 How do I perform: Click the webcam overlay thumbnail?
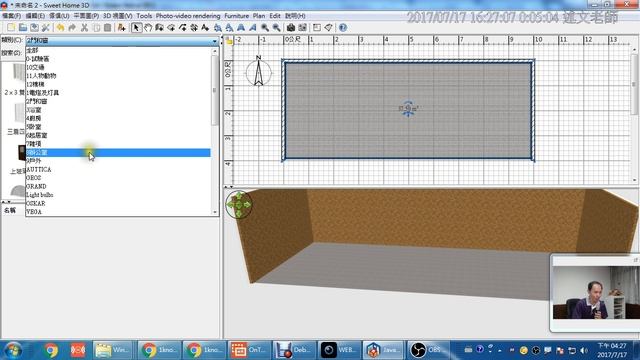pos(596,293)
